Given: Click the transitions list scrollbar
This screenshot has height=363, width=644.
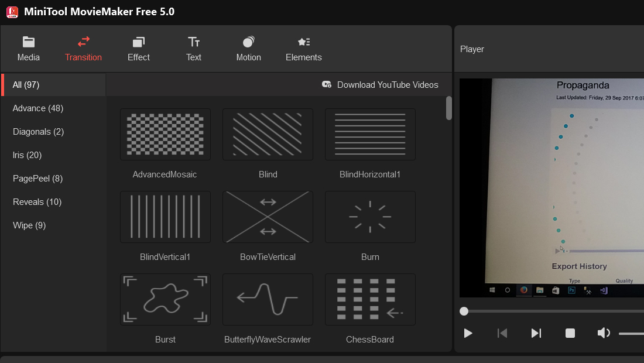Looking at the screenshot, I should tap(449, 108).
